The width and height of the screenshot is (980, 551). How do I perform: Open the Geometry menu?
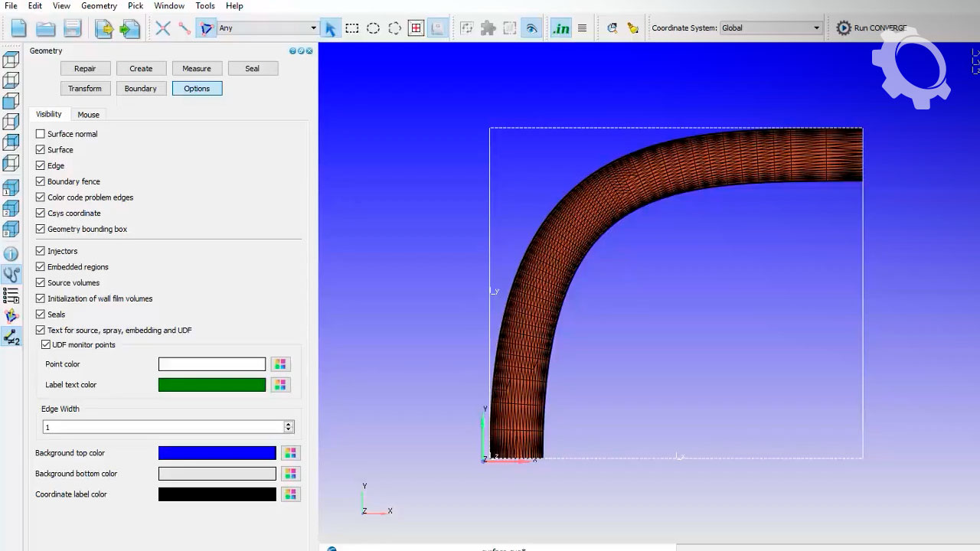tap(99, 6)
